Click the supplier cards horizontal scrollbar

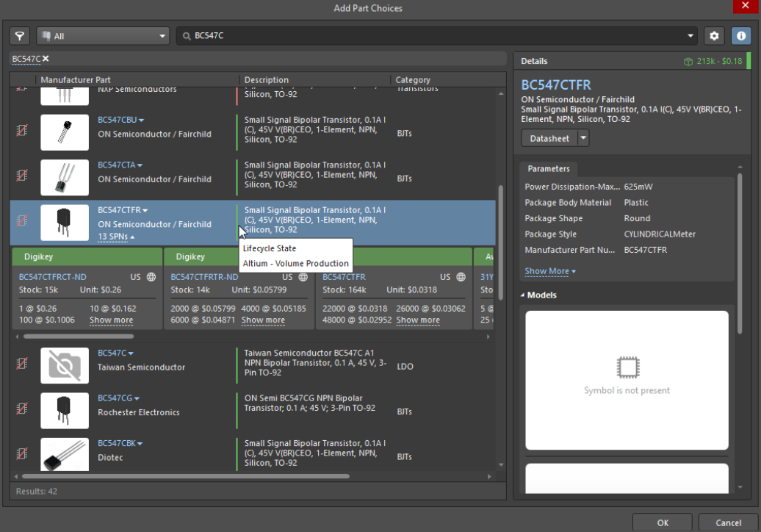point(79,337)
